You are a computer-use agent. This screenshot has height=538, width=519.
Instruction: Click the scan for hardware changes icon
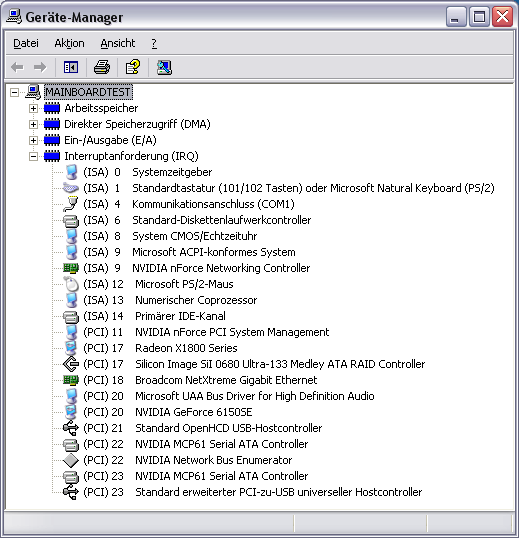(164, 67)
